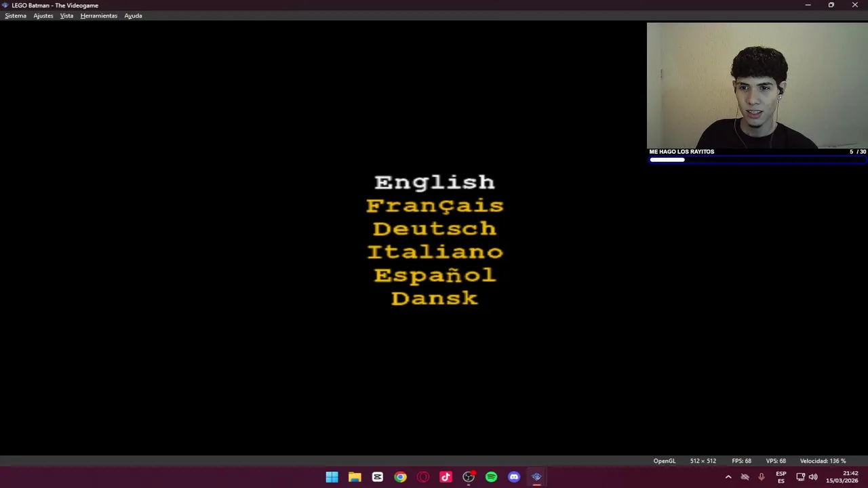
Task: Open the Ajustes menu
Action: [43, 16]
